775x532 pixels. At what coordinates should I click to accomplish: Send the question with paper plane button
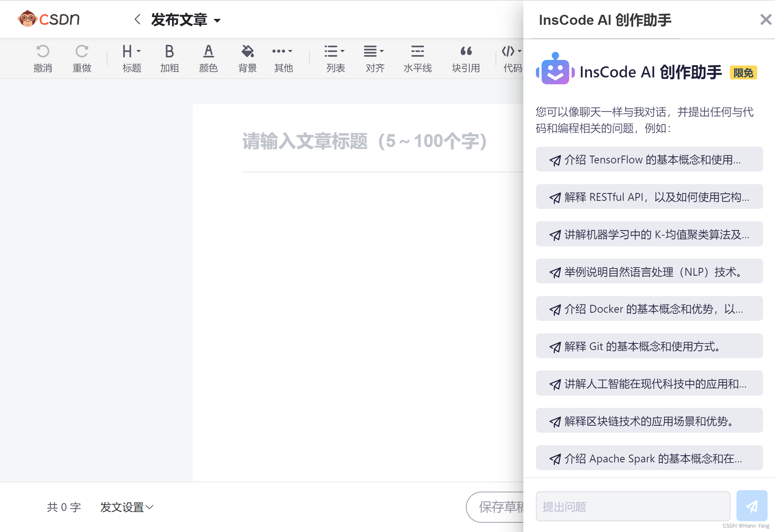pos(751,506)
